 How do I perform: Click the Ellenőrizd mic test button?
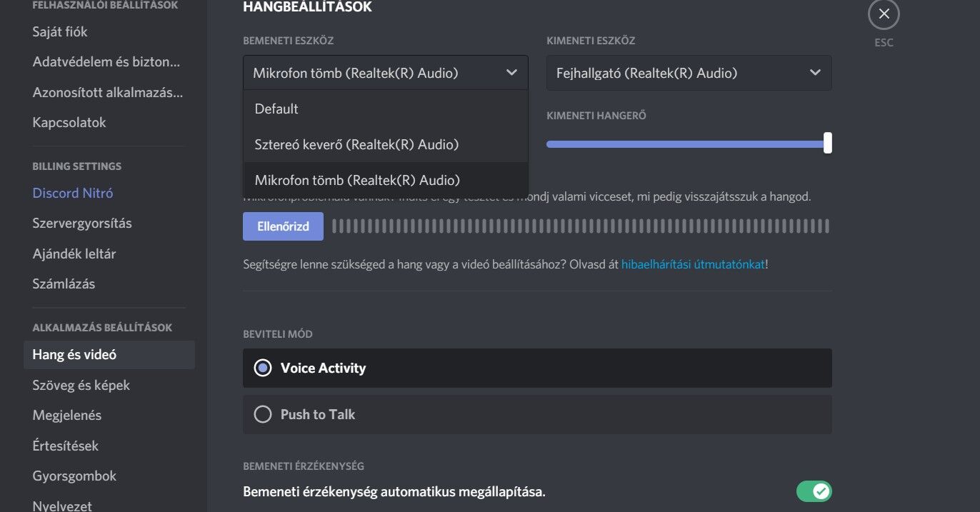(283, 226)
